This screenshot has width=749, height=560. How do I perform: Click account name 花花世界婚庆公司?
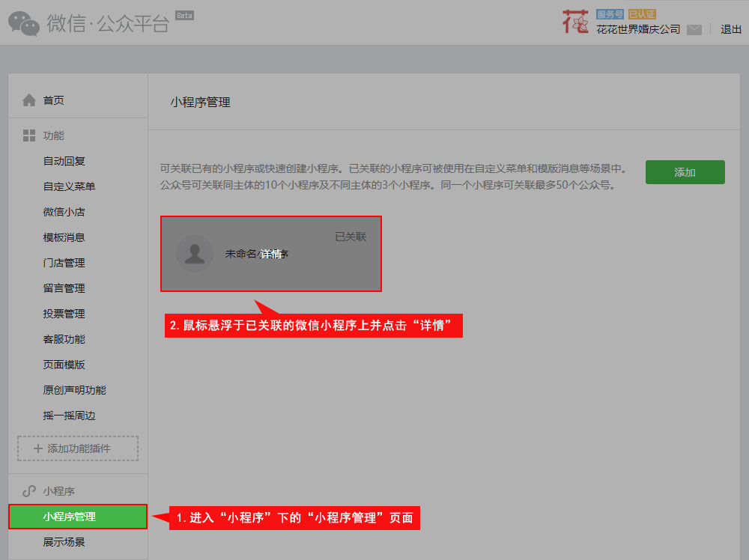638,30
